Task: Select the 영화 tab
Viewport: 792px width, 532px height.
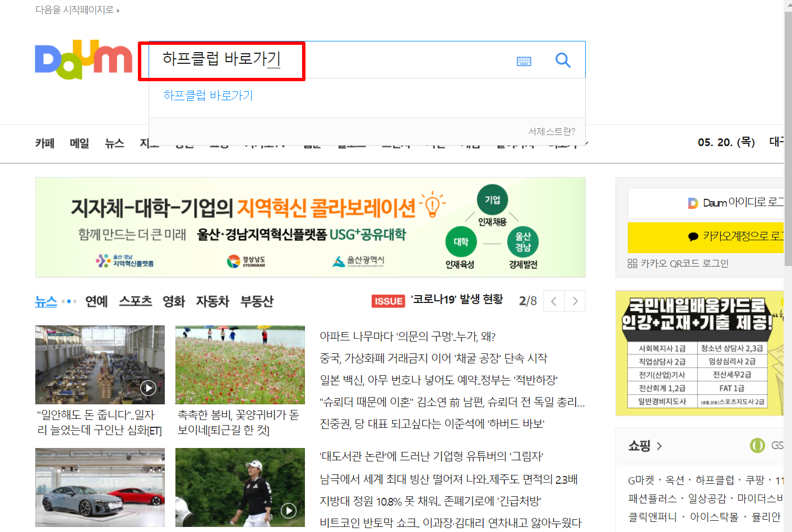Action: [174, 301]
